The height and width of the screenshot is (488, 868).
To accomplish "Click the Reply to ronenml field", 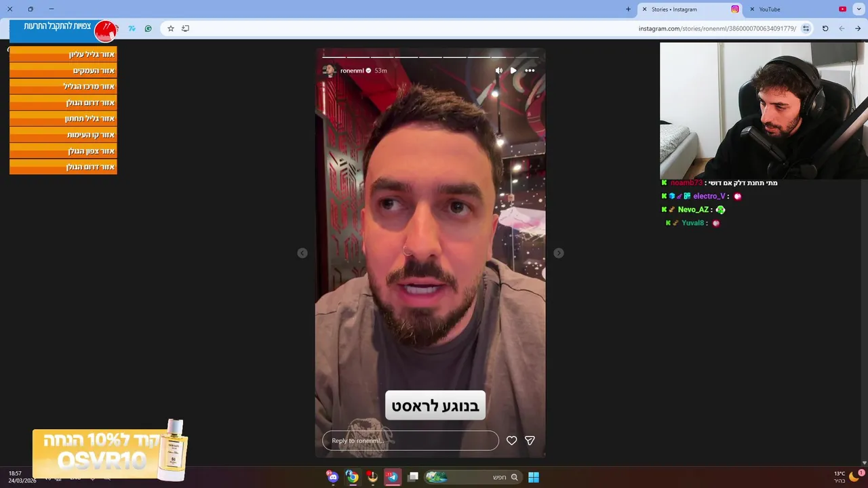I will click(410, 441).
